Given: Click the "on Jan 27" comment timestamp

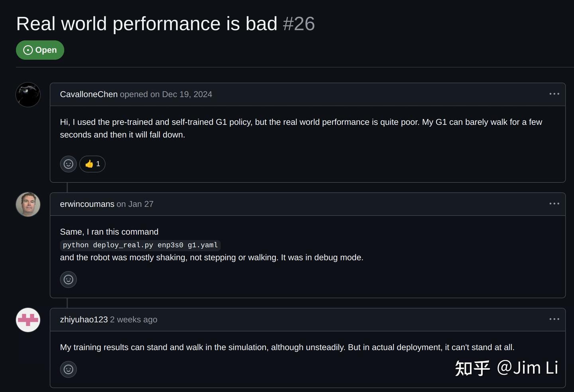Looking at the screenshot, I should (x=135, y=204).
